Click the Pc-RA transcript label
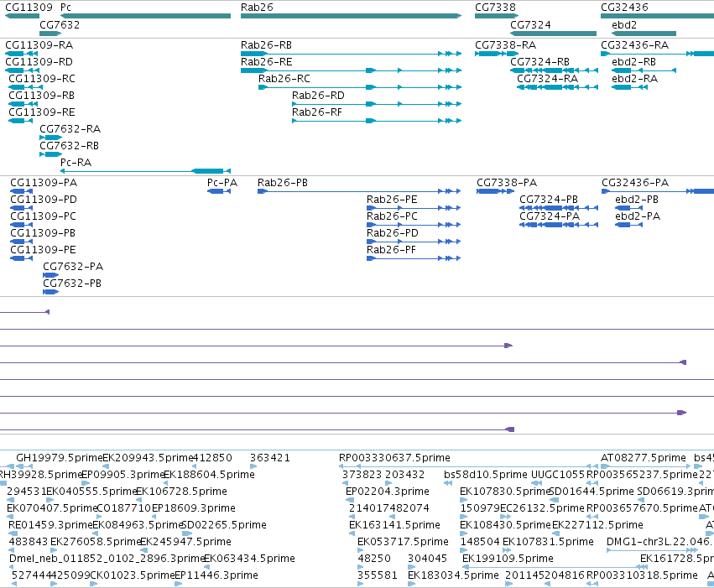Screen dimensions: 714x588 click(x=76, y=163)
